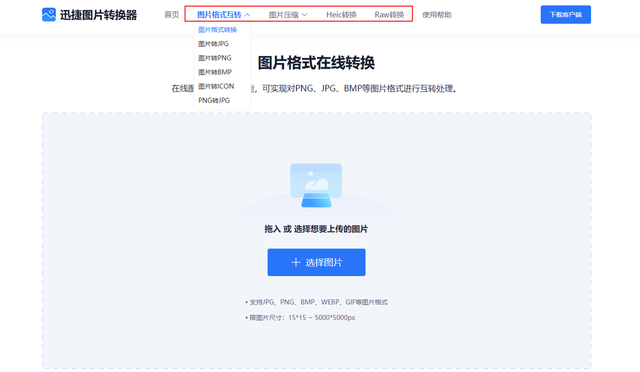Viewport: 640px width, 372px height.
Task: Select 图片格式转换 from the dropdown list
Action: tap(218, 30)
